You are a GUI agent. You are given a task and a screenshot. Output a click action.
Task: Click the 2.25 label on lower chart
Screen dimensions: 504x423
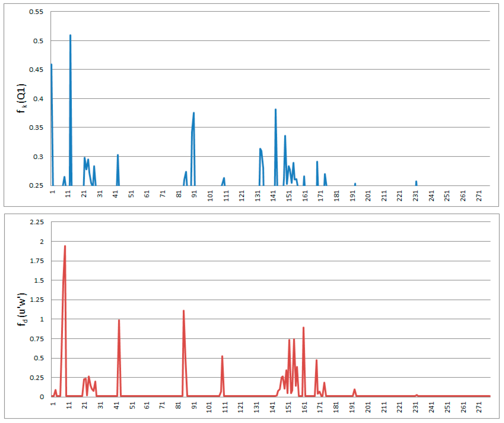point(37,222)
